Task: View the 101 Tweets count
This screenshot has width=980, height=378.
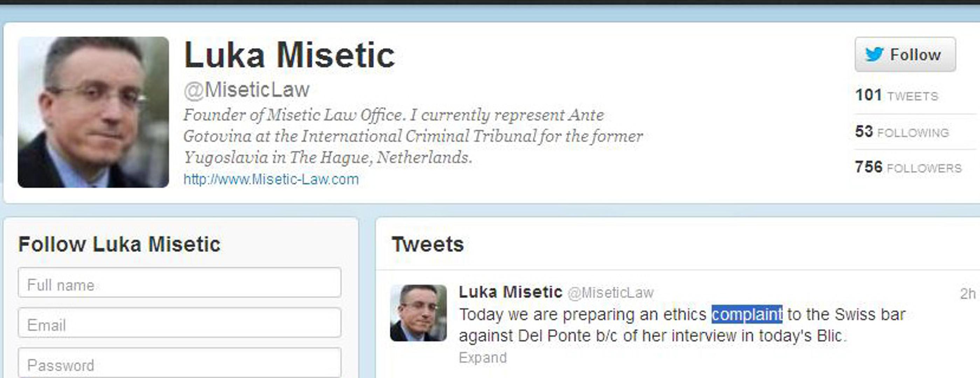Action: pyautogui.click(x=896, y=95)
